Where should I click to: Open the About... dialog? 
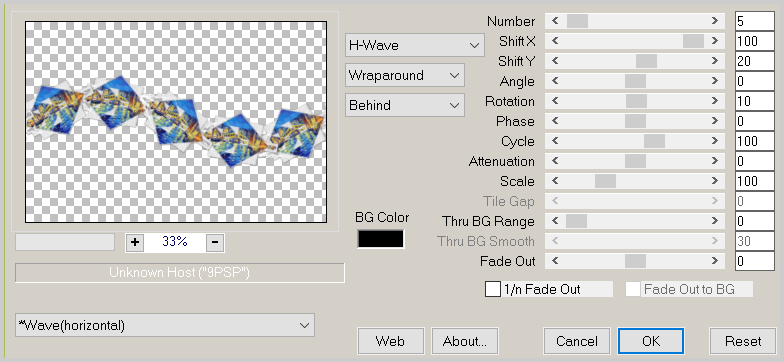click(464, 341)
